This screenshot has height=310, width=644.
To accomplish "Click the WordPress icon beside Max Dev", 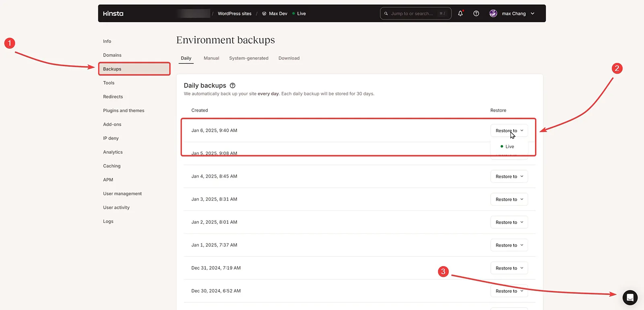I will click(x=264, y=14).
